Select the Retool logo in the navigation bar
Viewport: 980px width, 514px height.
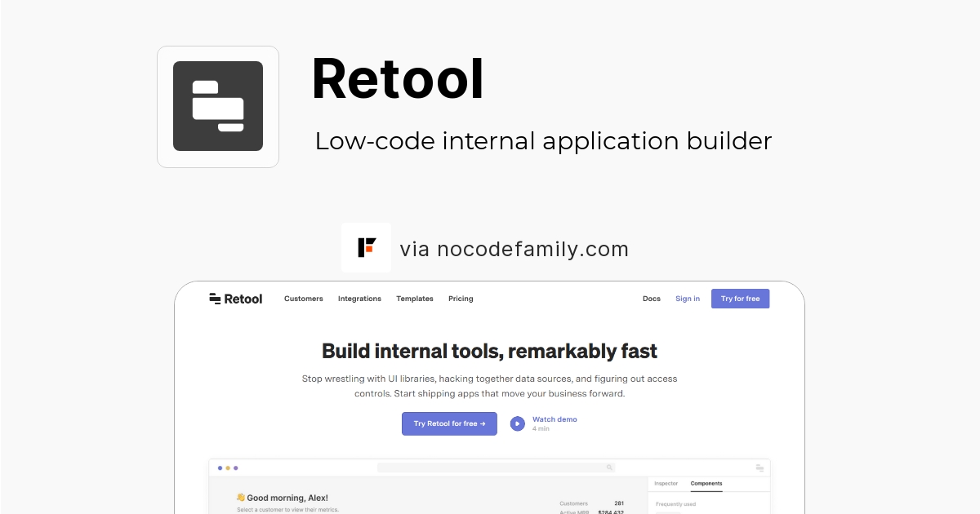click(235, 299)
